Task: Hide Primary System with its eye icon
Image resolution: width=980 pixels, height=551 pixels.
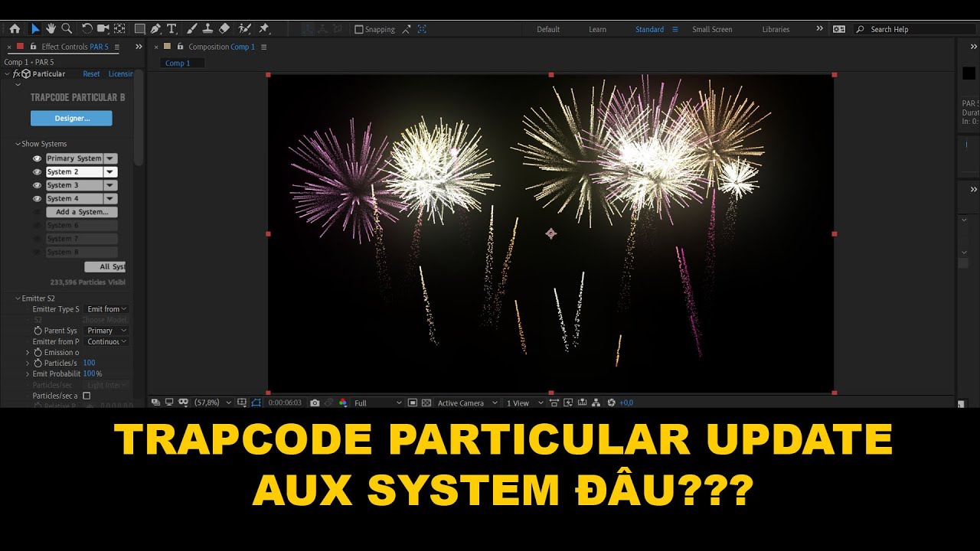Action: click(37, 158)
